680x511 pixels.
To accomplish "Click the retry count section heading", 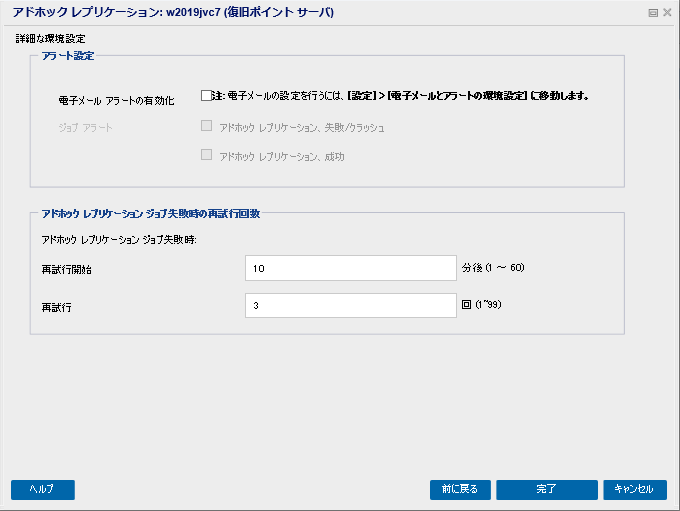I will [x=150, y=213].
